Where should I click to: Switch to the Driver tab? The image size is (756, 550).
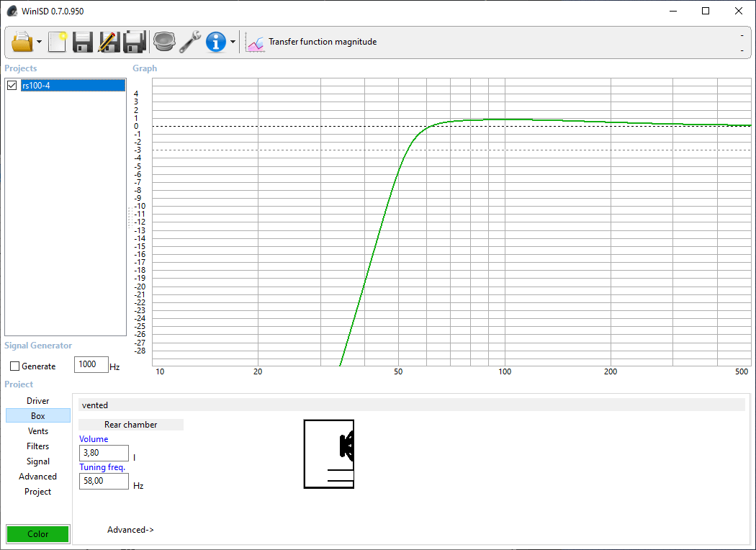pyautogui.click(x=38, y=400)
